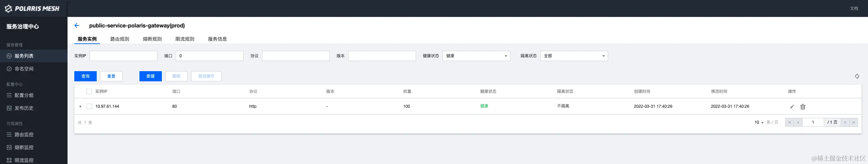The height and width of the screenshot is (164, 868).
Task: Open the 文档 link in the top bar
Action: point(854,8)
